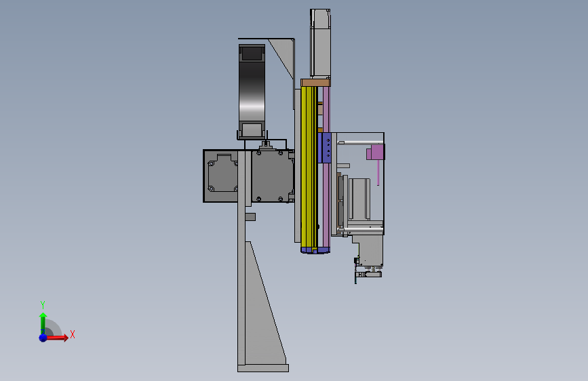Select the small grey block on the column

250,217
